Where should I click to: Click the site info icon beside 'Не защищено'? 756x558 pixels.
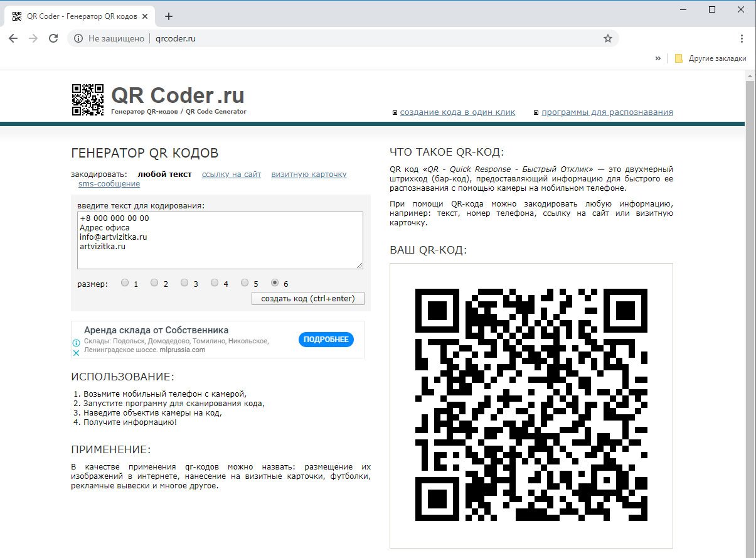pyautogui.click(x=78, y=38)
